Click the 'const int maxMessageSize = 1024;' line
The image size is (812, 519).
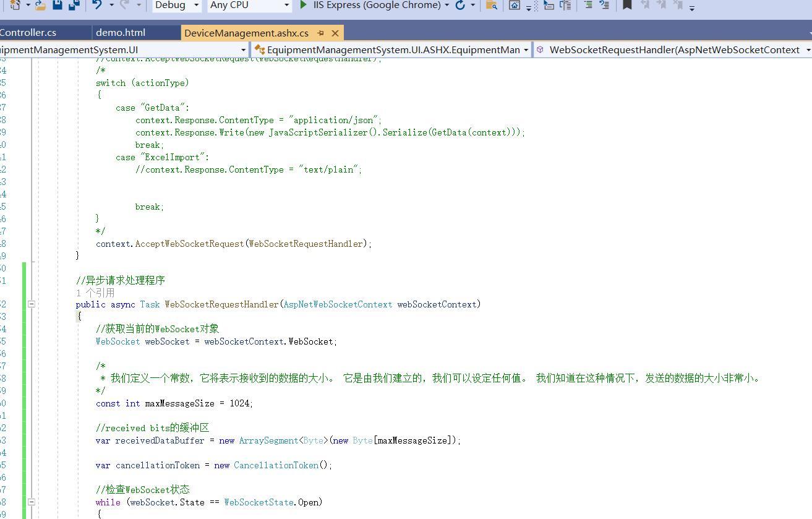174,403
